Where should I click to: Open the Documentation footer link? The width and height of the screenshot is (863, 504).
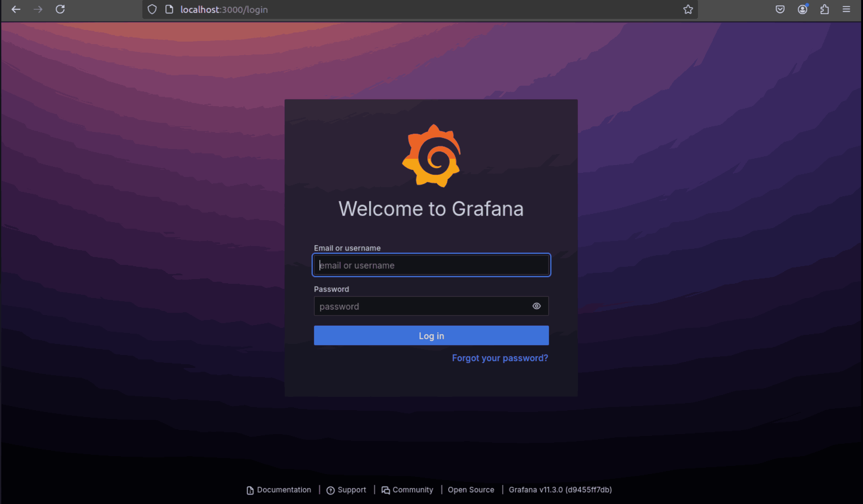point(283,490)
